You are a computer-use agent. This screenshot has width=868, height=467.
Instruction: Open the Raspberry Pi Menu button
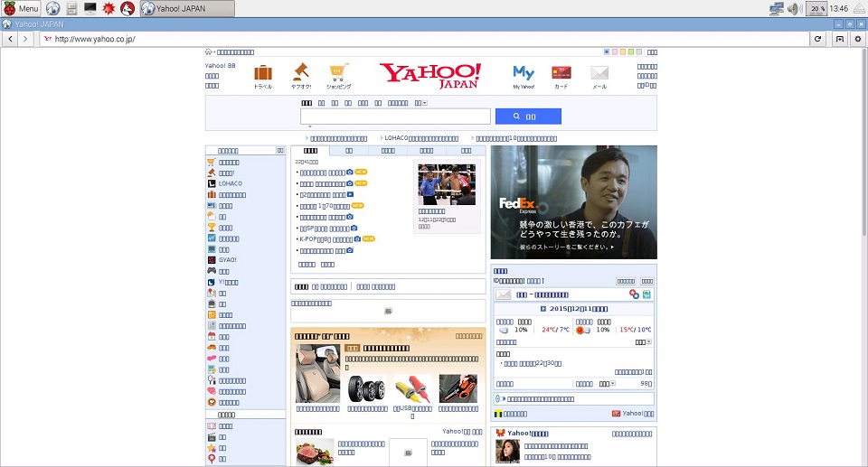pos(21,8)
